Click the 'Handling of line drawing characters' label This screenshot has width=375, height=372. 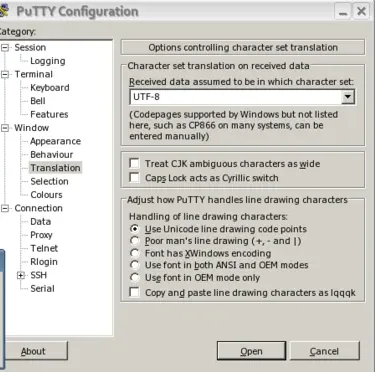pos(208,217)
